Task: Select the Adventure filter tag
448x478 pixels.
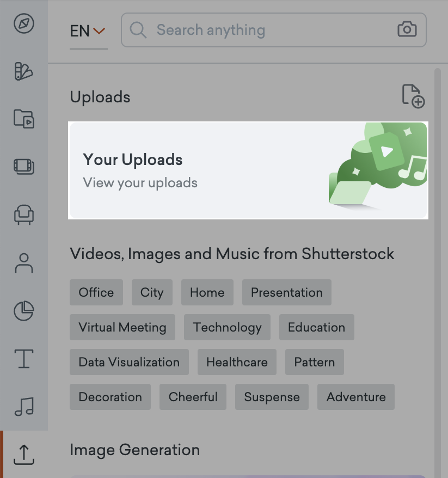Action: point(355,397)
